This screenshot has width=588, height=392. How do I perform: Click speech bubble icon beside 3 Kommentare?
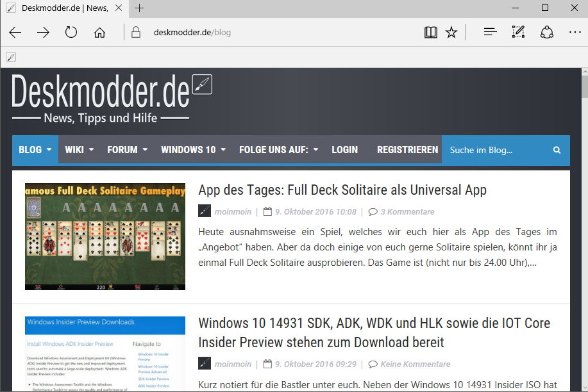coord(373,212)
